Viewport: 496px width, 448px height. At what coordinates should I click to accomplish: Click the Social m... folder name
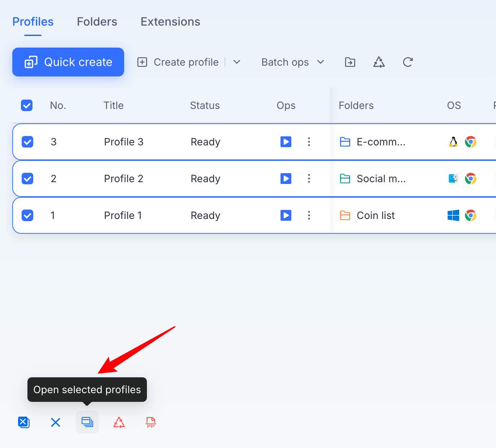click(382, 179)
